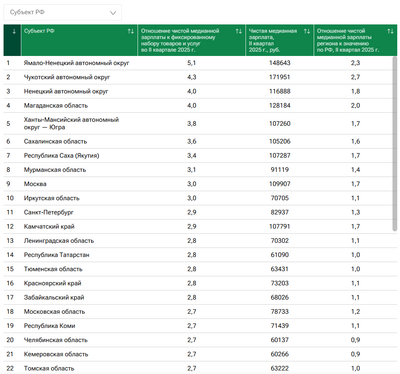The height and width of the screenshot is (374, 400).
Task: Select the Ханты-Мансийский автономный округ — Югра row
Action: (198, 123)
